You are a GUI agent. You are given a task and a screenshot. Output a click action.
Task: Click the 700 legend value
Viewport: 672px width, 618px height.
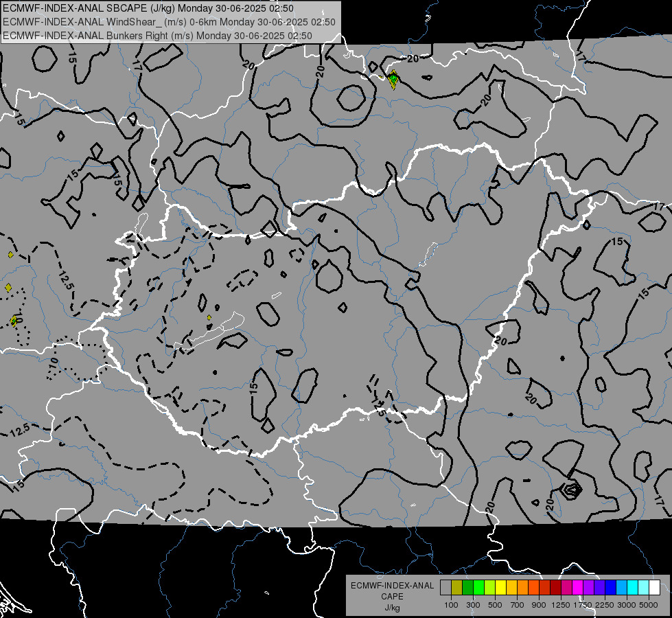[x=517, y=605]
